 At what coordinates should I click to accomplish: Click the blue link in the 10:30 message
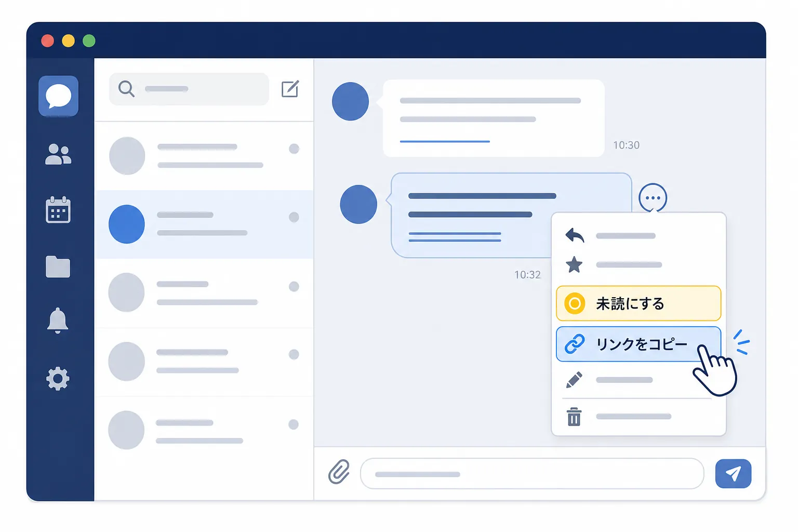click(445, 141)
